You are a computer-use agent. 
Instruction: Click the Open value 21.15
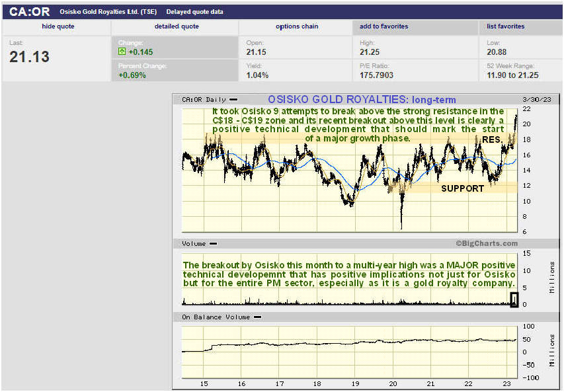pos(256,52)
